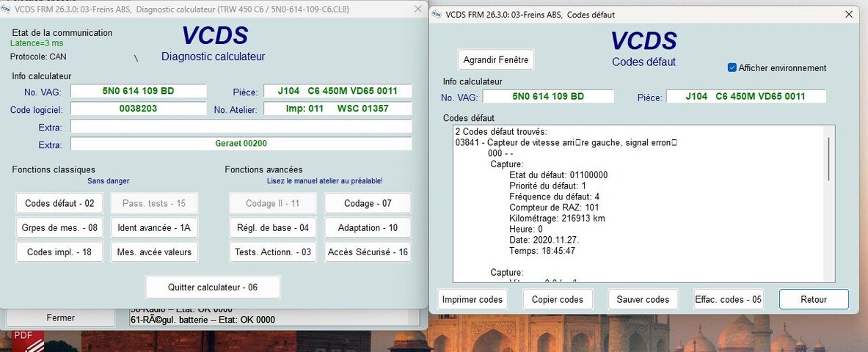Click the fault codes list scrollbar

coord(828,204)
